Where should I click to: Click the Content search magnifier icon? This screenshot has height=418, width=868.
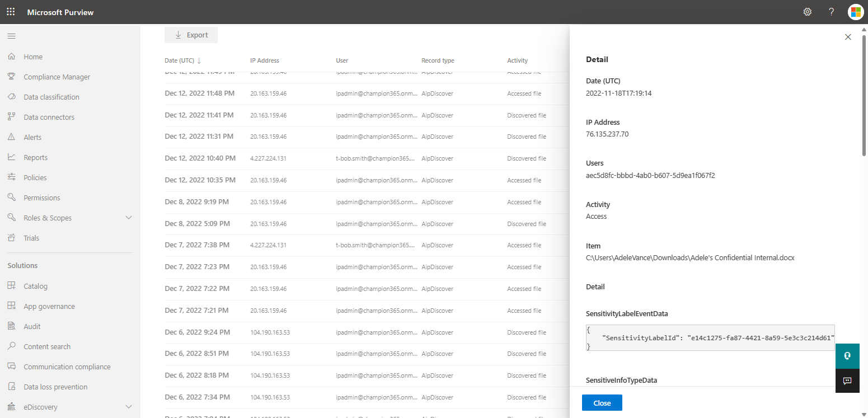point(11,346)
